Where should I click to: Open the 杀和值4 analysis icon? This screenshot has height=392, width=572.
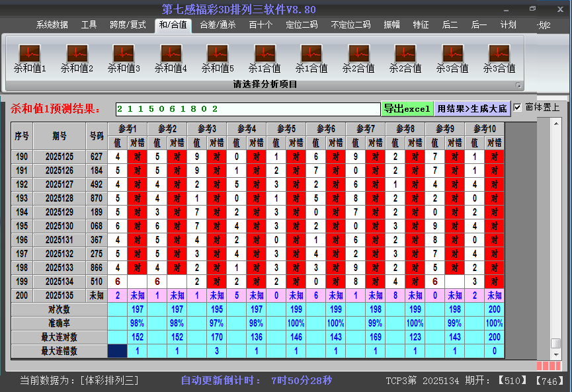[171, 58]
